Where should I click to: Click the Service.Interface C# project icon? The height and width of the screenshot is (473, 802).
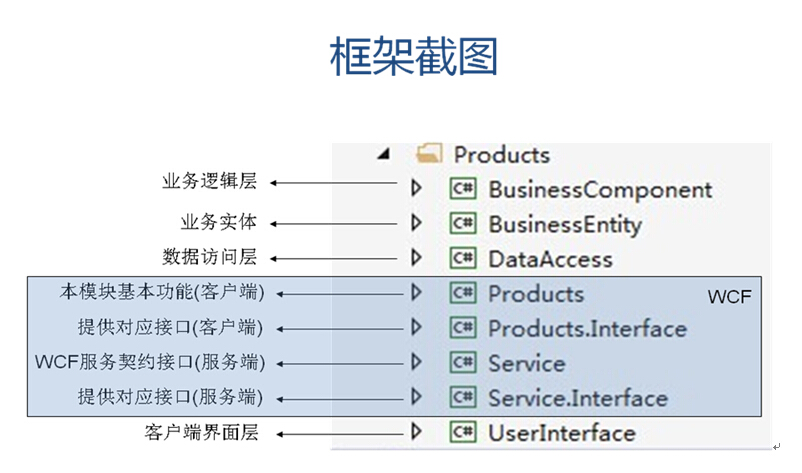point(463,397)
